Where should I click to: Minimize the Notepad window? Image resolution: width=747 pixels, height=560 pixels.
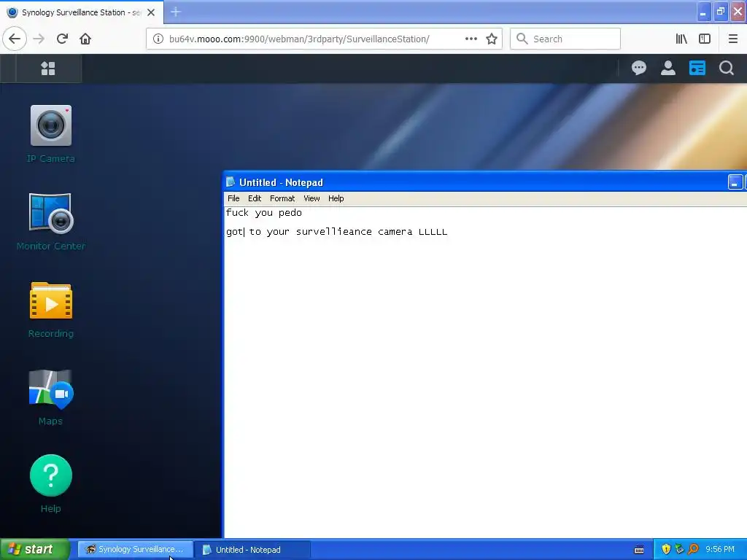pyautogui.click(x=735, y=182)
